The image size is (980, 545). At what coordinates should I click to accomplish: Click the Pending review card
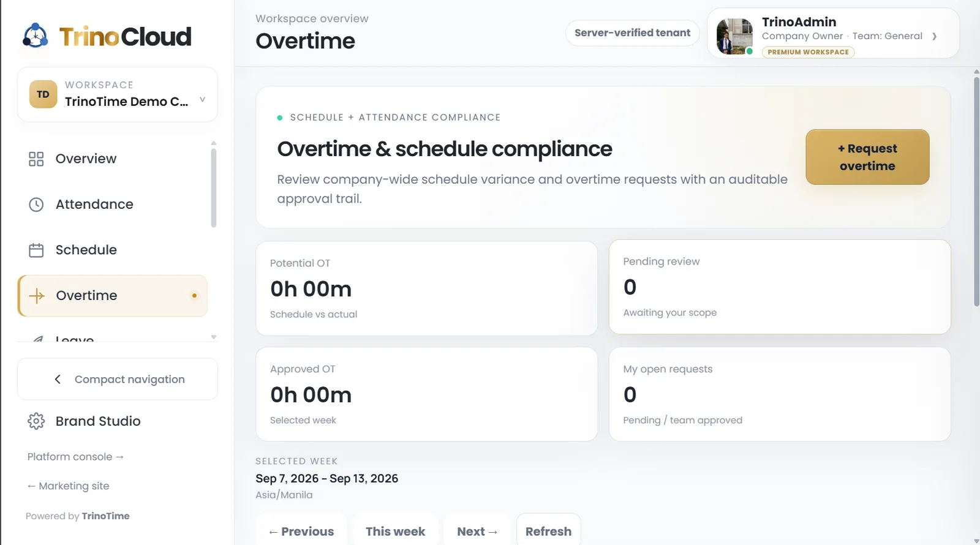coord(779,287)
